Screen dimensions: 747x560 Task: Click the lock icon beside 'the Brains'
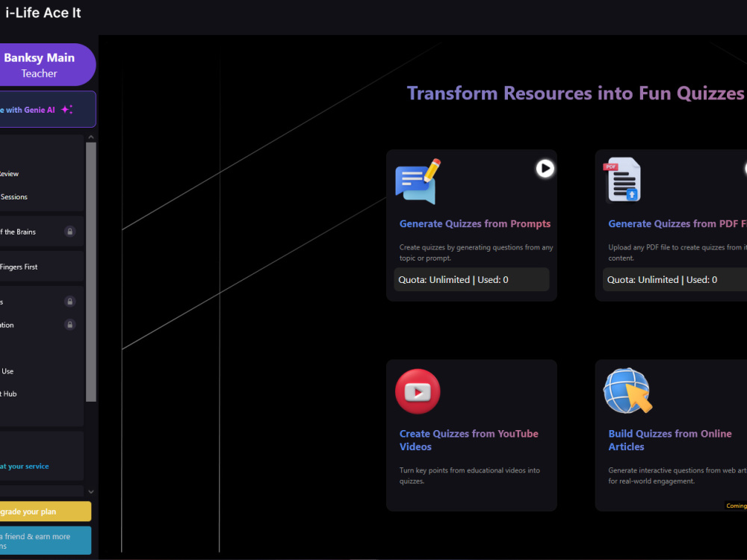coord(70,232)
